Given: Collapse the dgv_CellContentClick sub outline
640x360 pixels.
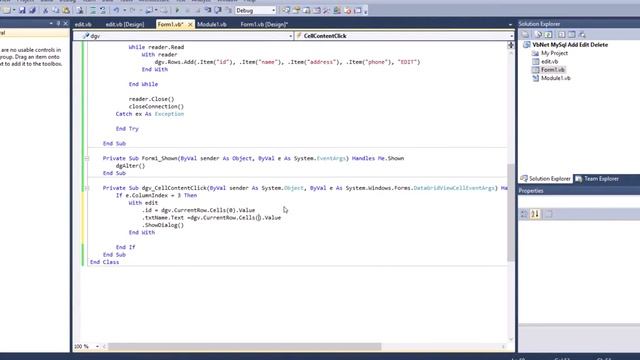Looking at the screenshot, I should pyautogui.click(x=87, y=188).
